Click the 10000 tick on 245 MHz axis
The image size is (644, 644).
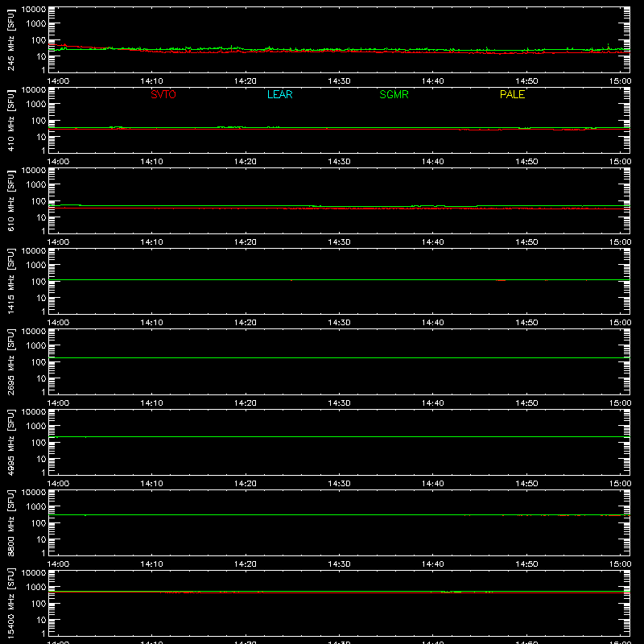[x=34, y=10]
